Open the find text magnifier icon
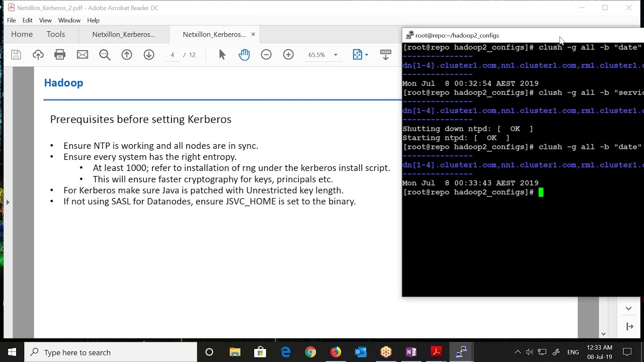 click(x=105, y=55)
